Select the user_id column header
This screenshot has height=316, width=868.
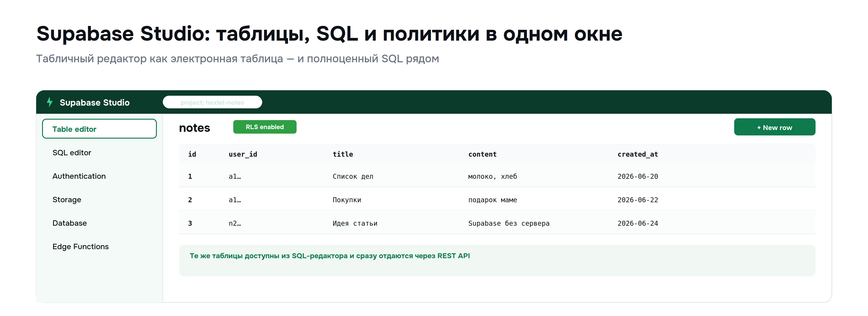[243, 154]
